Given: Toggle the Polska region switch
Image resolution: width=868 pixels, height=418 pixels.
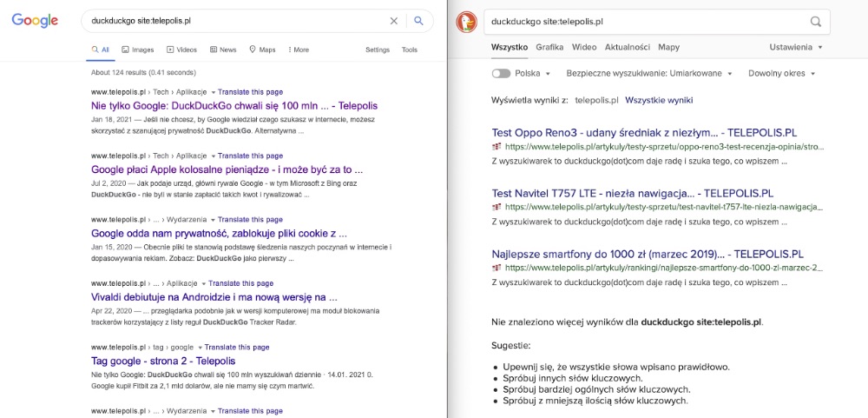Looking at the screenshot, I should [x=501, y=74].
